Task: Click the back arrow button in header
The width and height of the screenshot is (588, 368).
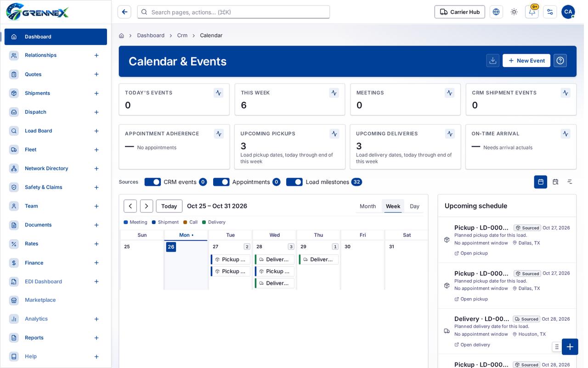Action: tap(124, 12)
